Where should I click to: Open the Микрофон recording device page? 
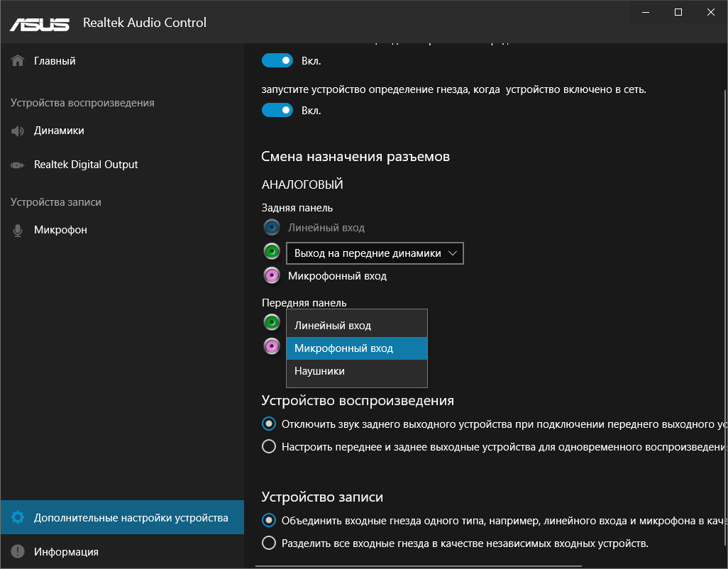[x=60, y=230]
